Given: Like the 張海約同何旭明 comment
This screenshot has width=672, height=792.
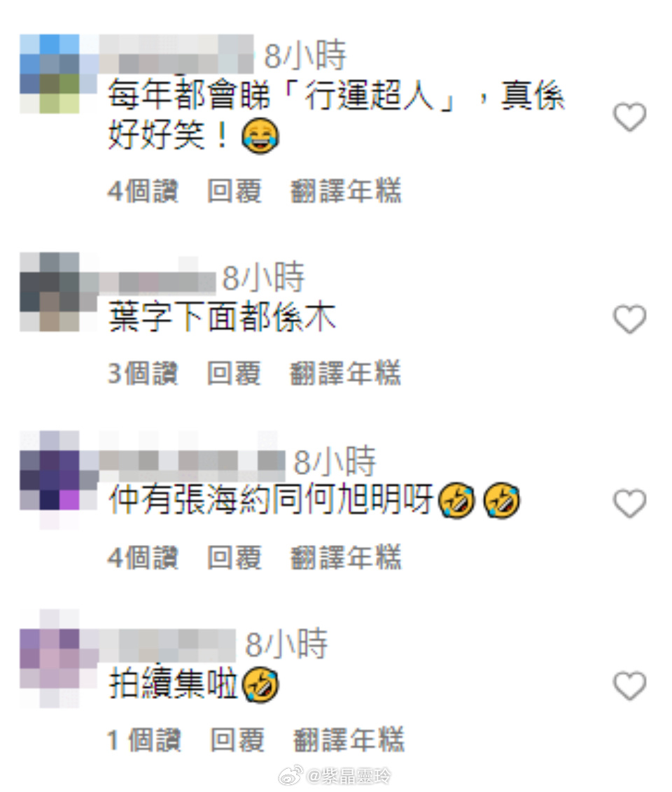Looking at the screenshot, I should click(629, 503).
